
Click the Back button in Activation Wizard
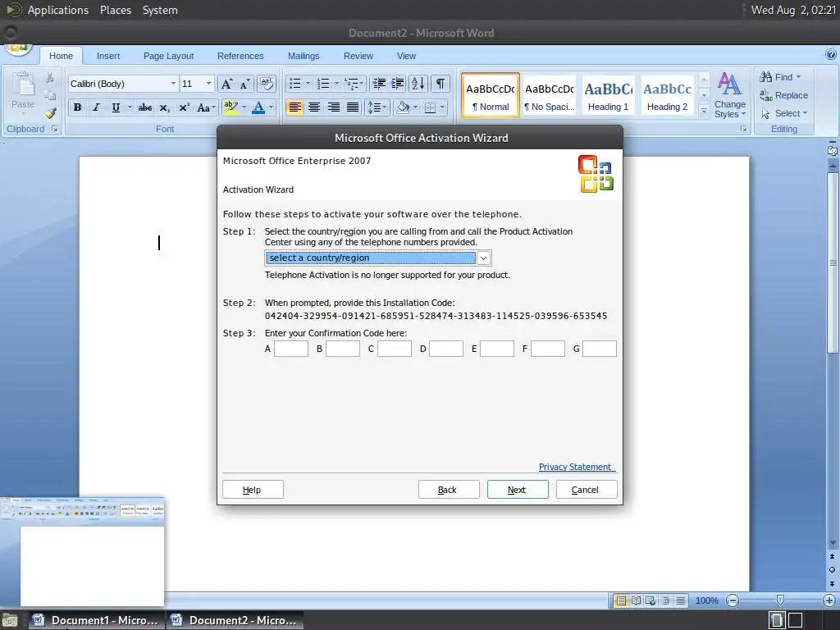click(x=449, y=490)
